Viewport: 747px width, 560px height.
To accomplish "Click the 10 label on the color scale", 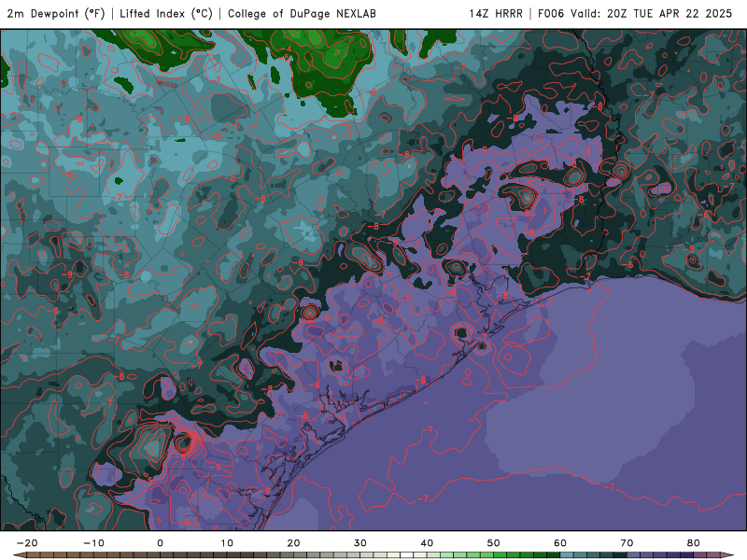I will 227,543.
